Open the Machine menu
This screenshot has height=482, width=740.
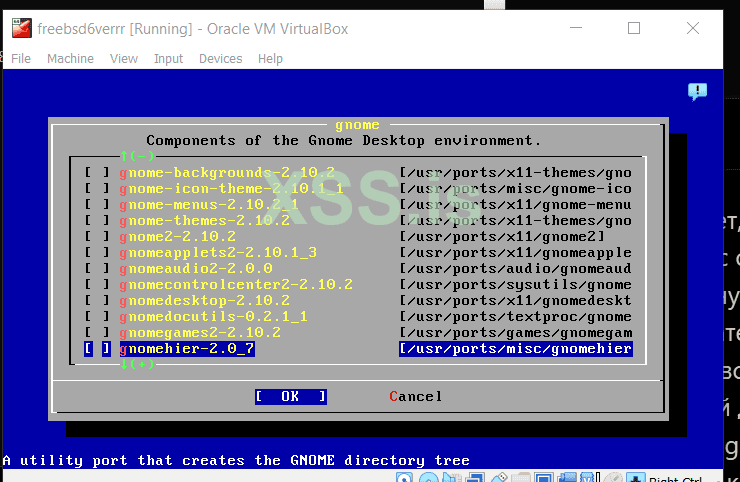pos(70,59)
